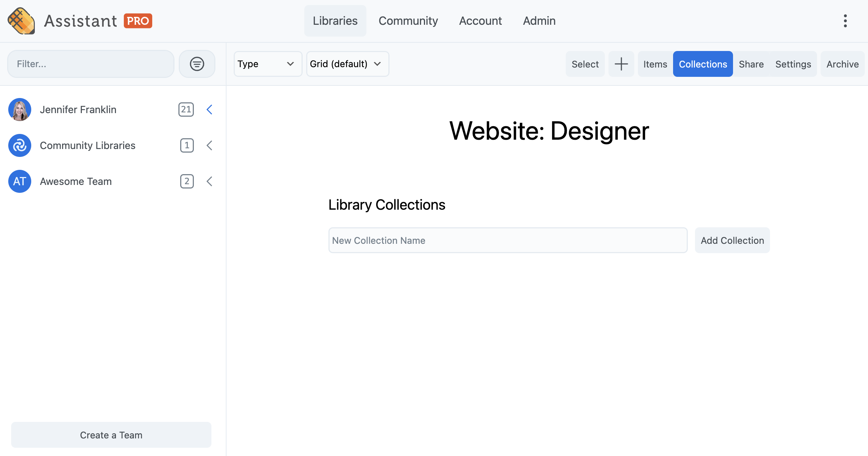Open the filter/sort icon menu
The height and width of the screenshot is (456, 868).
coord(197,64)
